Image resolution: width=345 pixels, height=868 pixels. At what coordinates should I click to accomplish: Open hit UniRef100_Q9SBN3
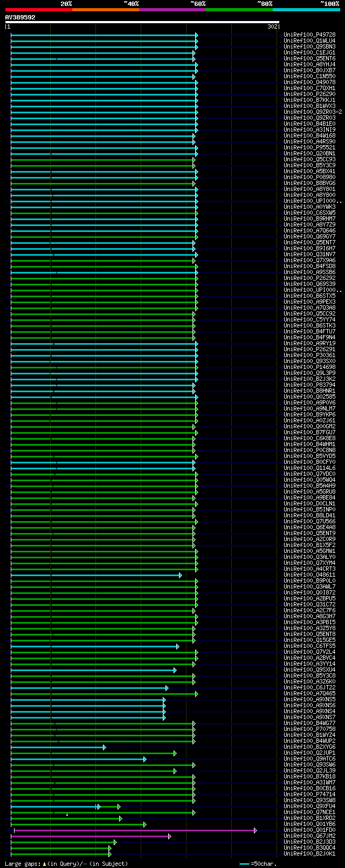(309, 46)
